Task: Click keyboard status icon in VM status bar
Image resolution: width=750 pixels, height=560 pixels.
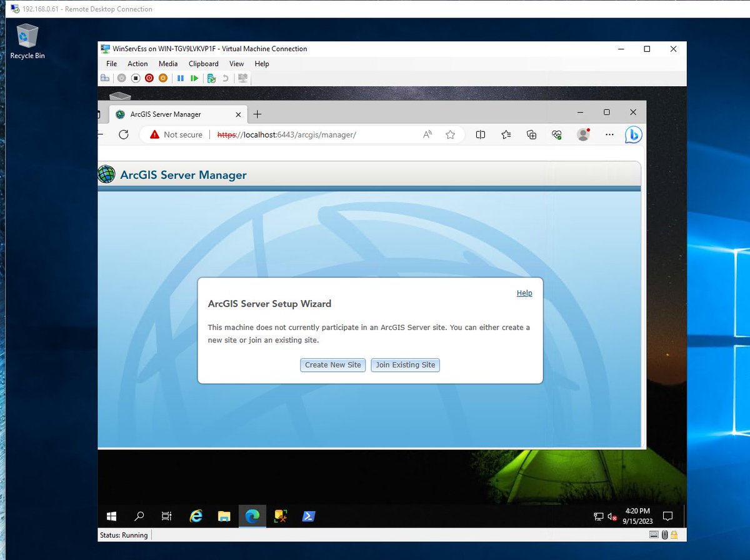Action: [x=654, y=535]
